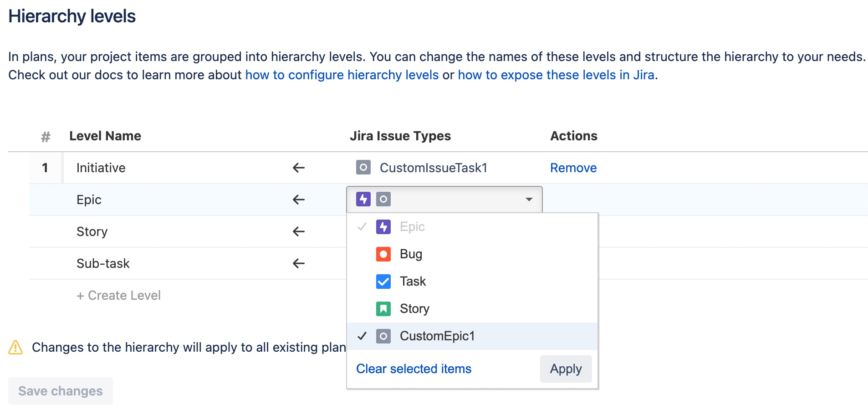Click Remove for the Initiative level

[573, 168]
